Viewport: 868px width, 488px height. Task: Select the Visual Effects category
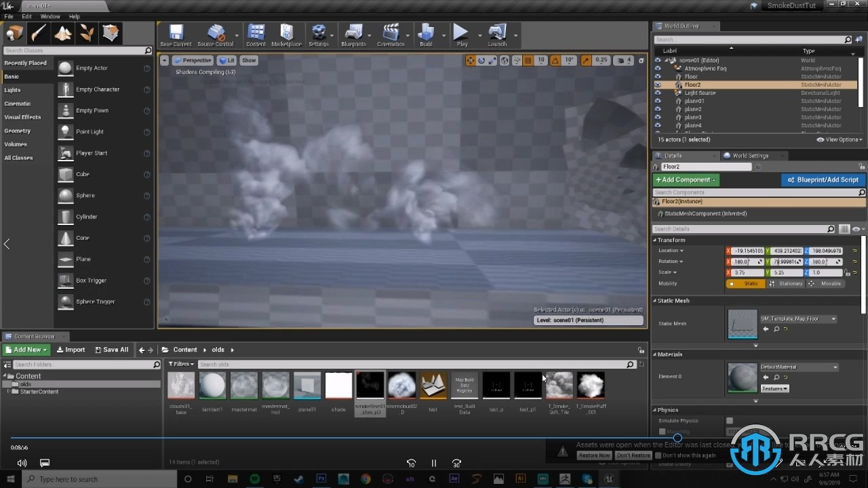coord(22,117)
